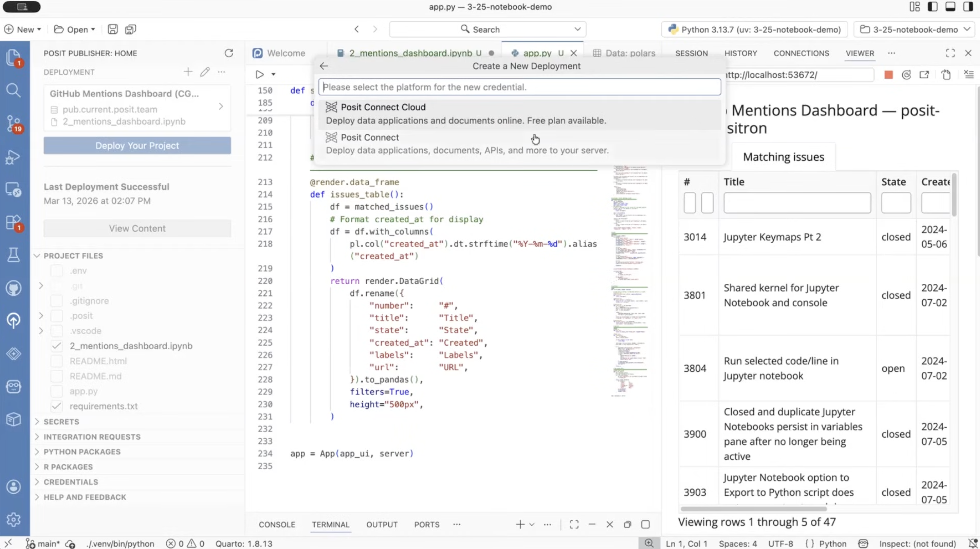The width and height of the screenshot is (980, 549).
Task: Open the GitHub view from the activity bar
Action: point(14,288)
